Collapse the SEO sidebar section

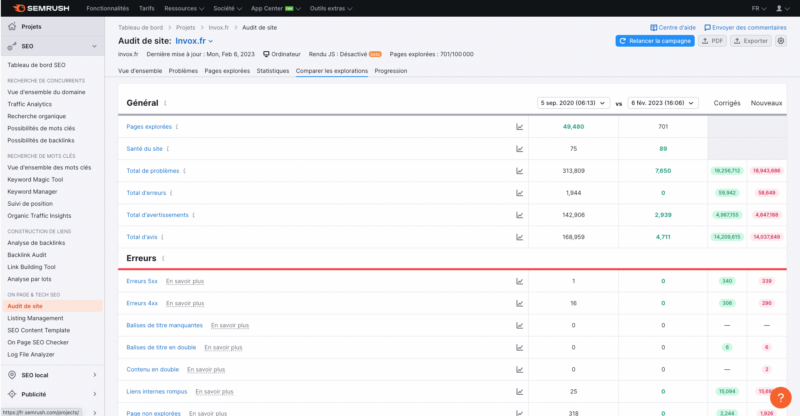pos(94,46)
